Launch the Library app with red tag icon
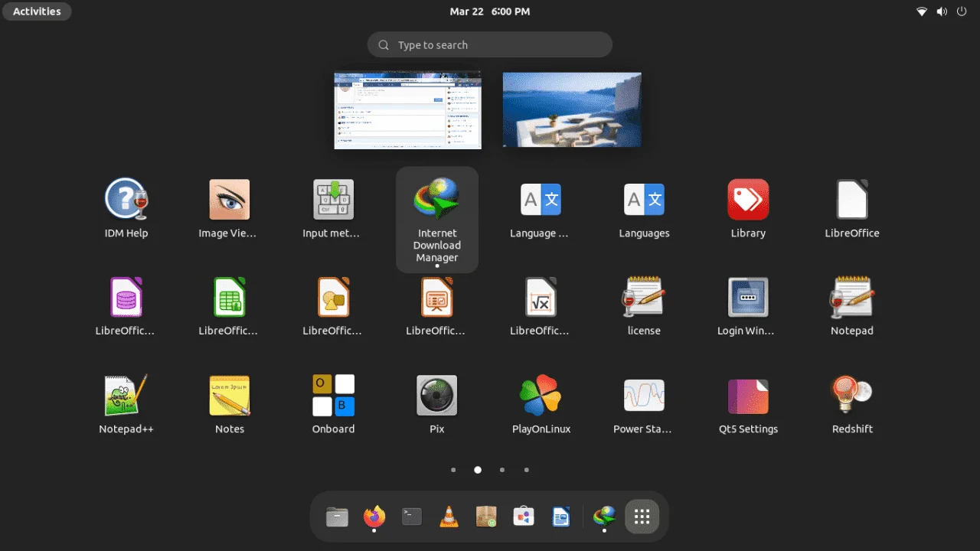980x551 pixels. (x=748, y=209)
